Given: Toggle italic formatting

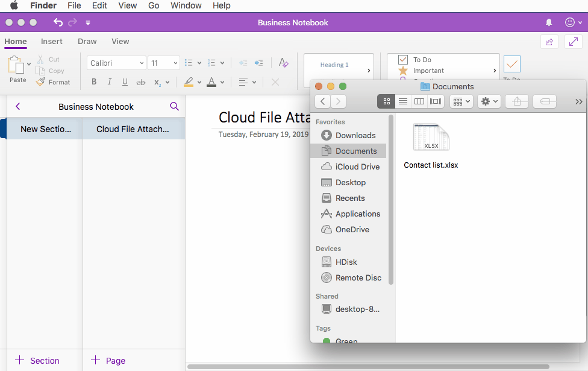Looking at the screenshot, I should click(x=110, y=82).
